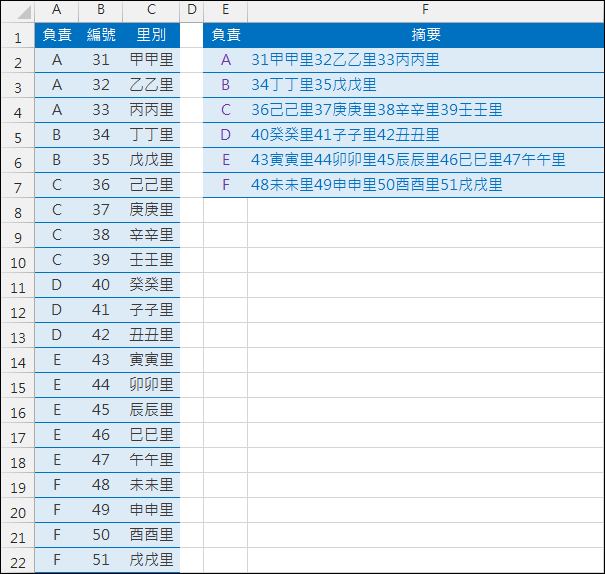
Task: Select cell with number 42
Action: pos(101,335)
